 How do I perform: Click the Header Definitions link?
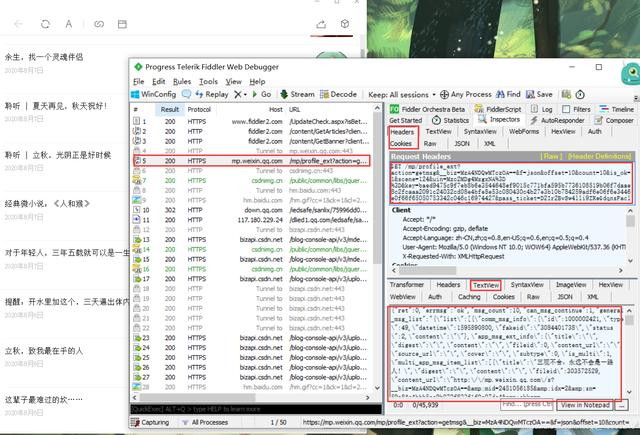tap(600, 156)
